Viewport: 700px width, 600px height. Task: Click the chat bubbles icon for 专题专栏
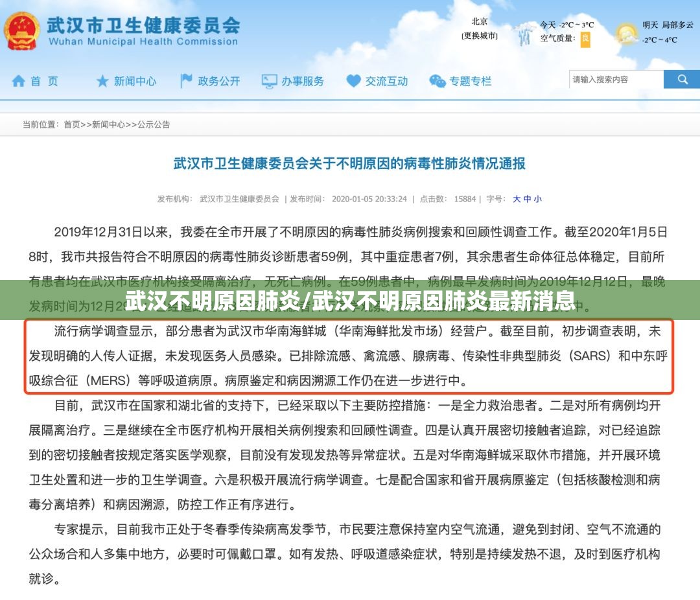pos(437,81)
